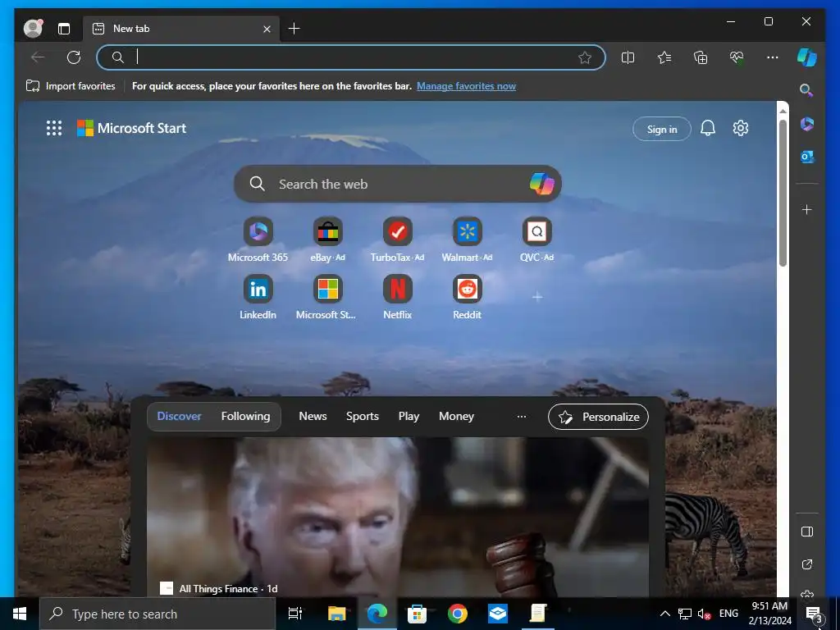The height and width of the screenshot is (630, 840).
Task: Click the page vertical scrollbar thumb
Action: (x=783, y=193)
